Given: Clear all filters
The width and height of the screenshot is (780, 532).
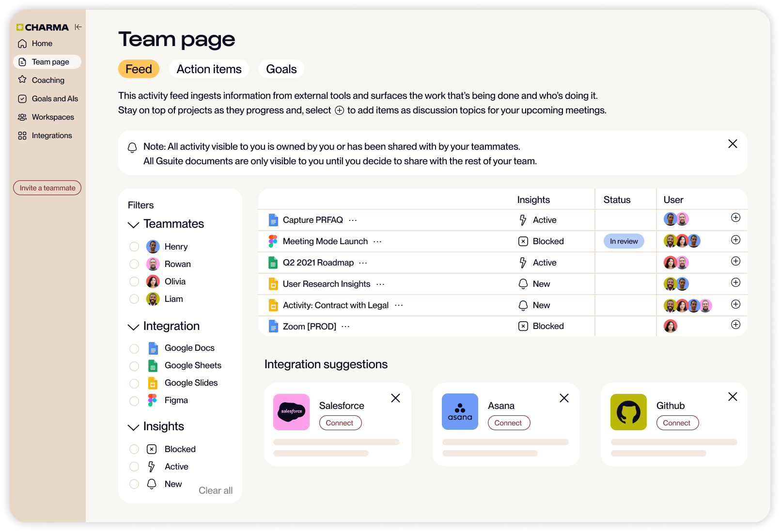Looking at the screenshot, I should pos(216,490).
